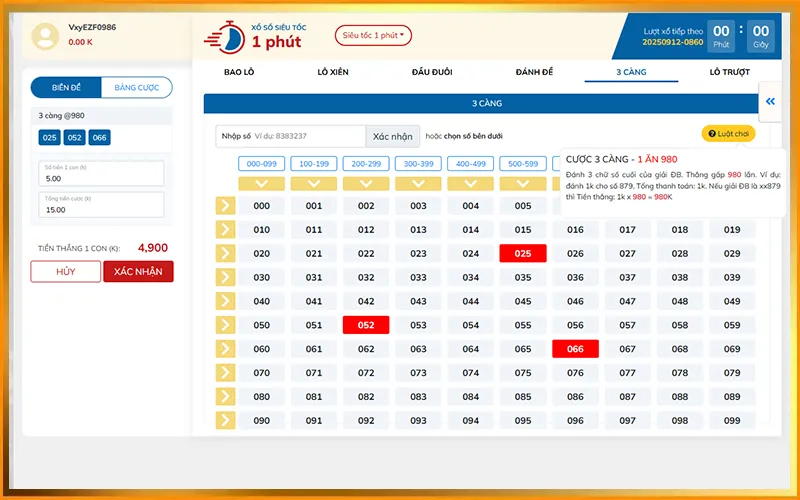Switch to the ĐÁNH ĐỀ tab
This screenshot has height=500, width=800.
tap(534, 72)
